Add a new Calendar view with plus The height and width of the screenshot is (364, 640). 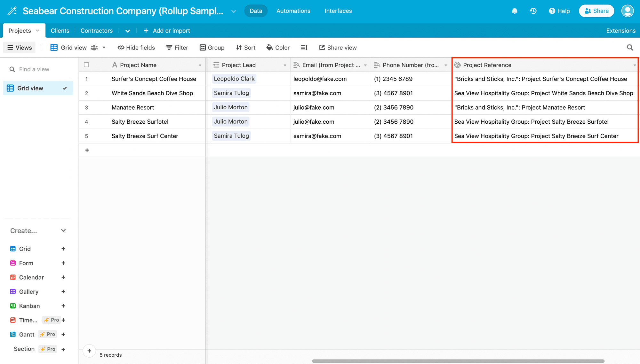click(x=63, y=277)
